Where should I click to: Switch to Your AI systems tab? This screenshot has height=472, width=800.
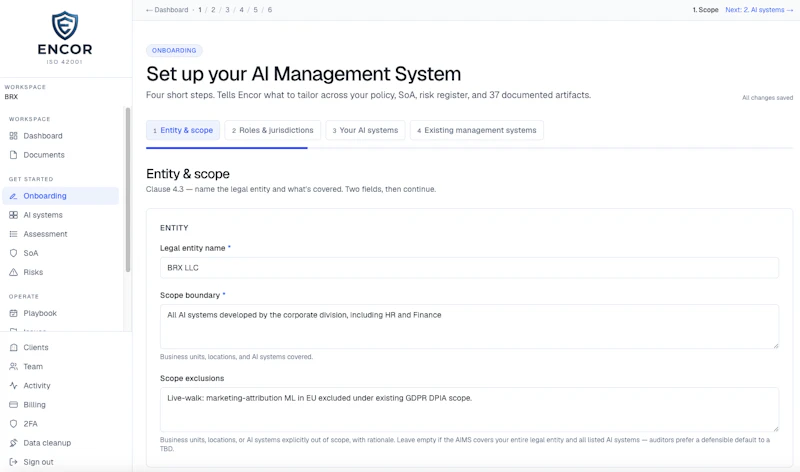(x=365, y=130)
